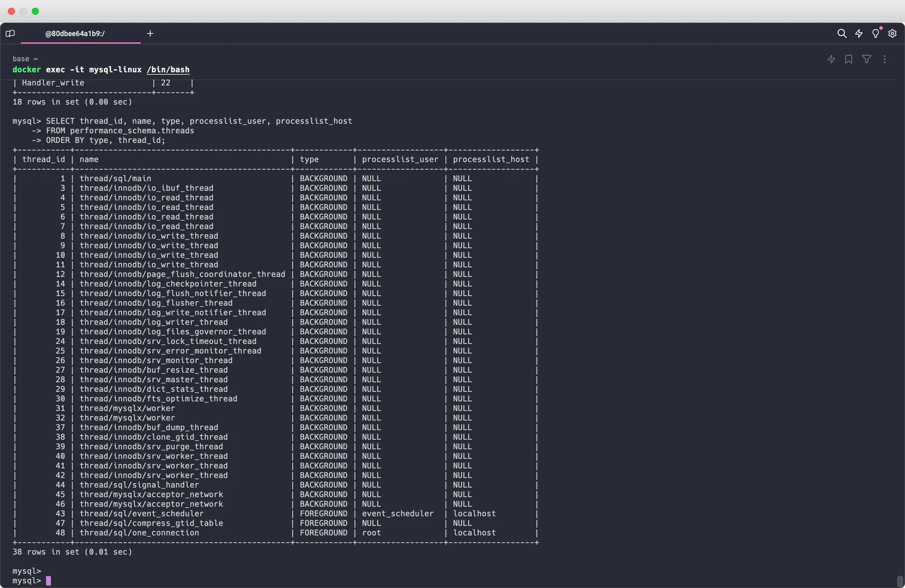Click the top bar lightning bolt icon
Viewport: 905px width, 588px height.
(859, 34)
